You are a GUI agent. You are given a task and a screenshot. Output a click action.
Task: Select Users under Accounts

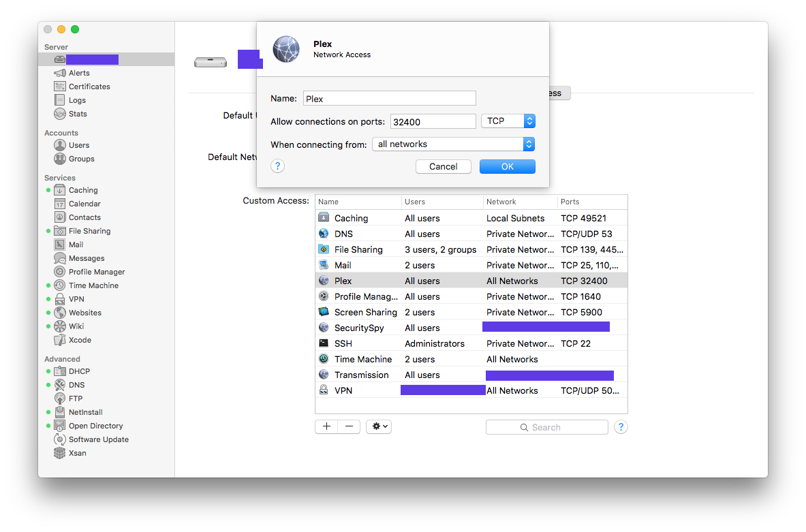click(78, 145)
